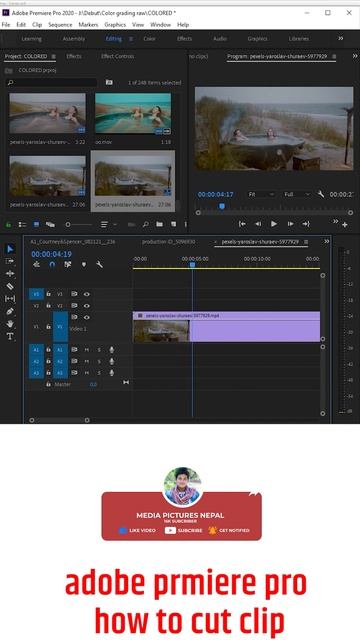Click Add Marker in the timeline header
This screenshot has height=640, width=360.
(x=84, y=264)
